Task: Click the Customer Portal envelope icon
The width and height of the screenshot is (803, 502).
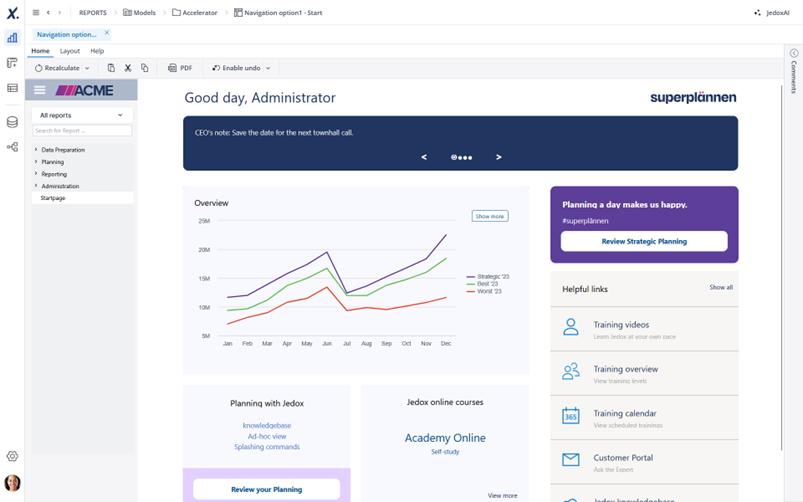Action: click(x=570, y=459)
